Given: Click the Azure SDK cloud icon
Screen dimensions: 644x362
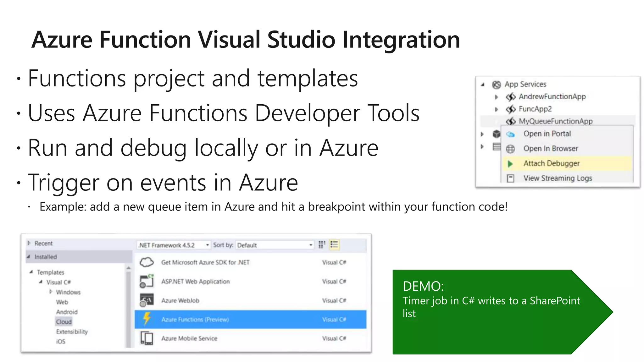Looking at the screenshot, I should [x=147, y=262].
